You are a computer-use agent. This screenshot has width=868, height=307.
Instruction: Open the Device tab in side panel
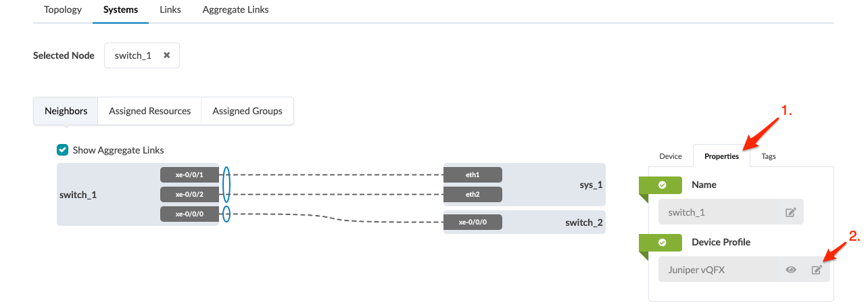click(x=671, y=156)
